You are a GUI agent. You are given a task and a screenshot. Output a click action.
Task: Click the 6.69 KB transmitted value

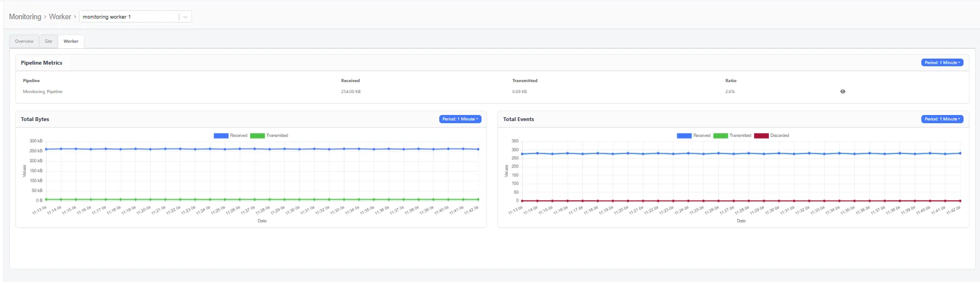coord(519,92)
